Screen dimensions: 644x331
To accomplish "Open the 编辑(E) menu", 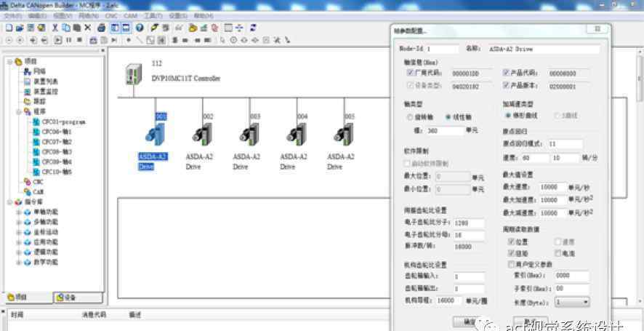I will coord(37,15).
